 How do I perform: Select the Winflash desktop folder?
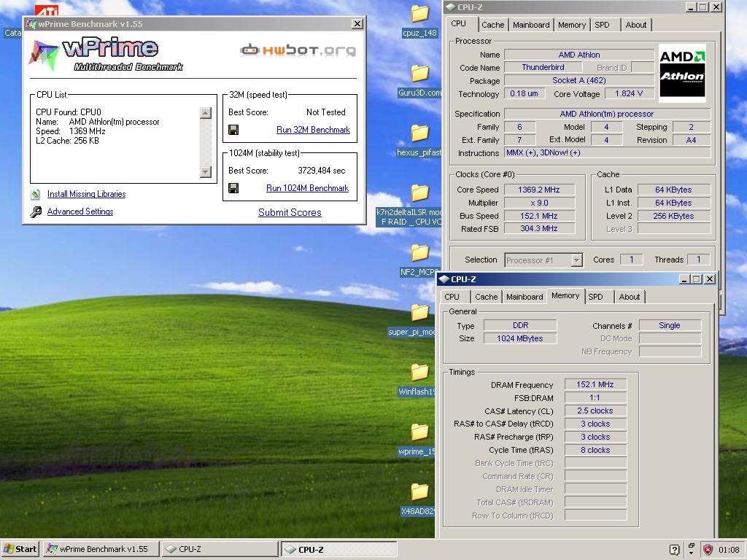click(417, 380)
